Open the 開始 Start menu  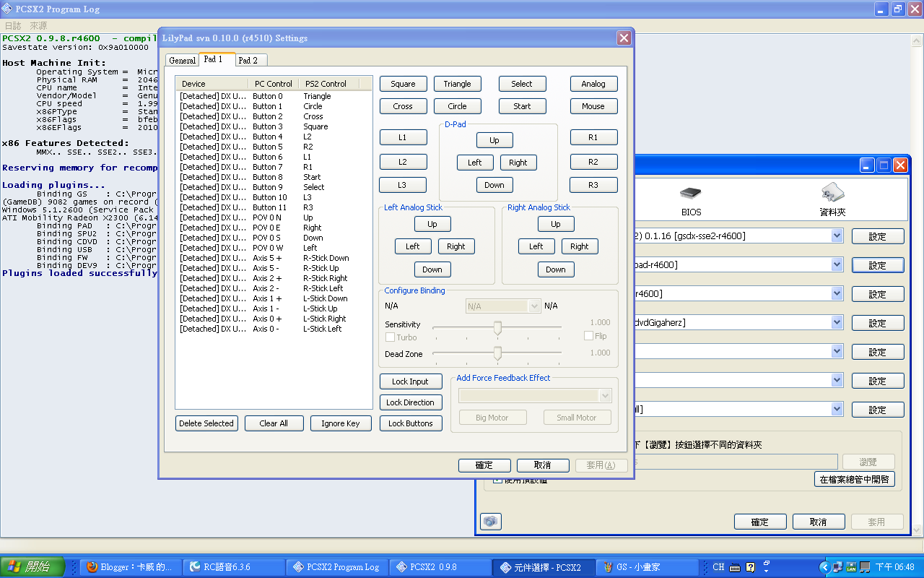pos(33,567)
